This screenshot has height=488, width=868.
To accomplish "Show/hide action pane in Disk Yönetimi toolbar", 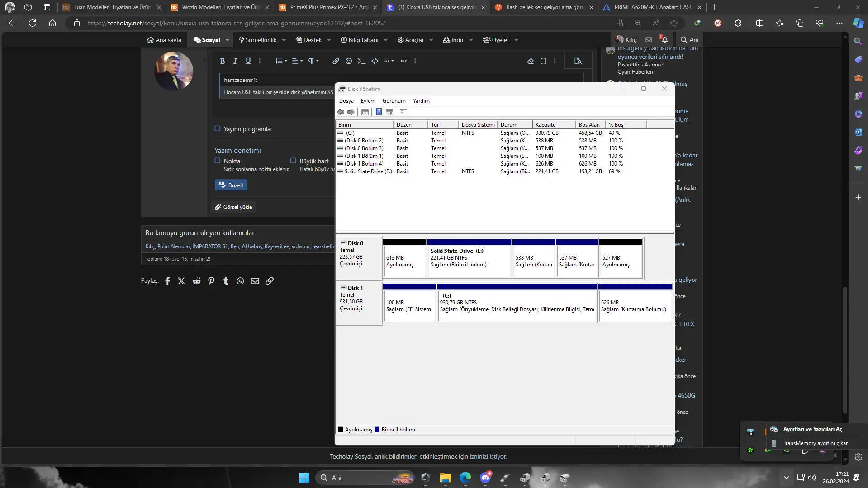I will click(x=389, y=112).
